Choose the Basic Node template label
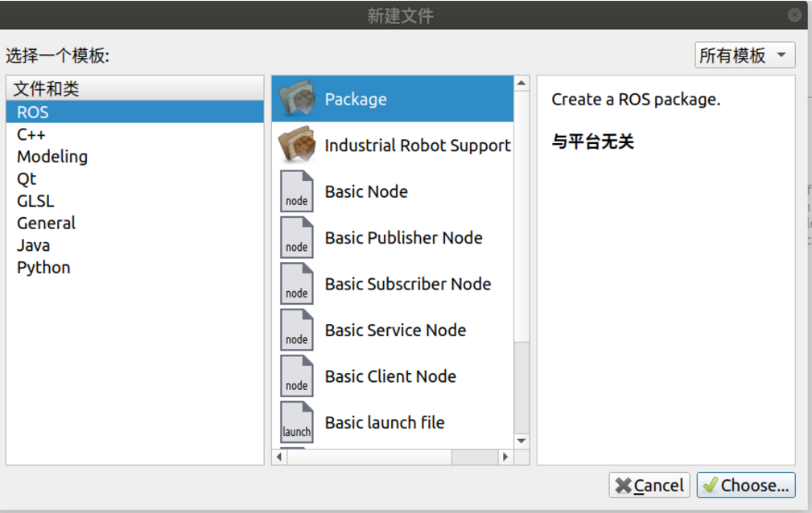This screenshot has width=812, height=513. (366, 191)
